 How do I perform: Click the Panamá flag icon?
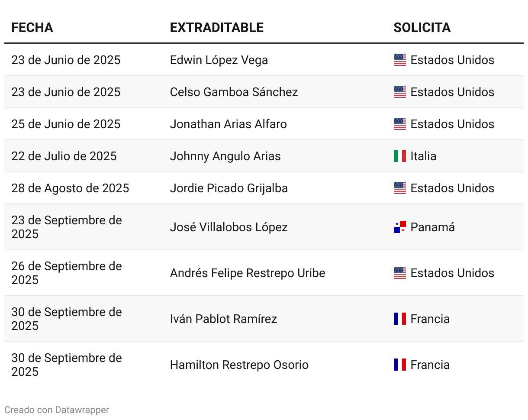[399, 227]
